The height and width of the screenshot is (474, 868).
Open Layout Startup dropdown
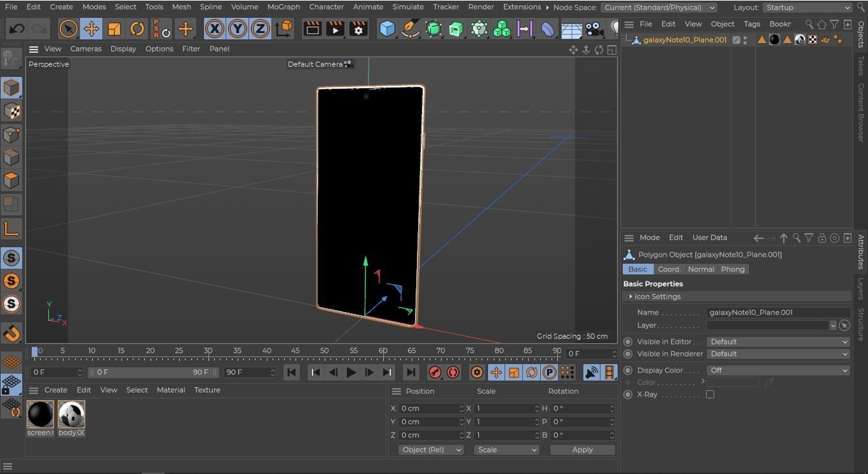[807, 8]
